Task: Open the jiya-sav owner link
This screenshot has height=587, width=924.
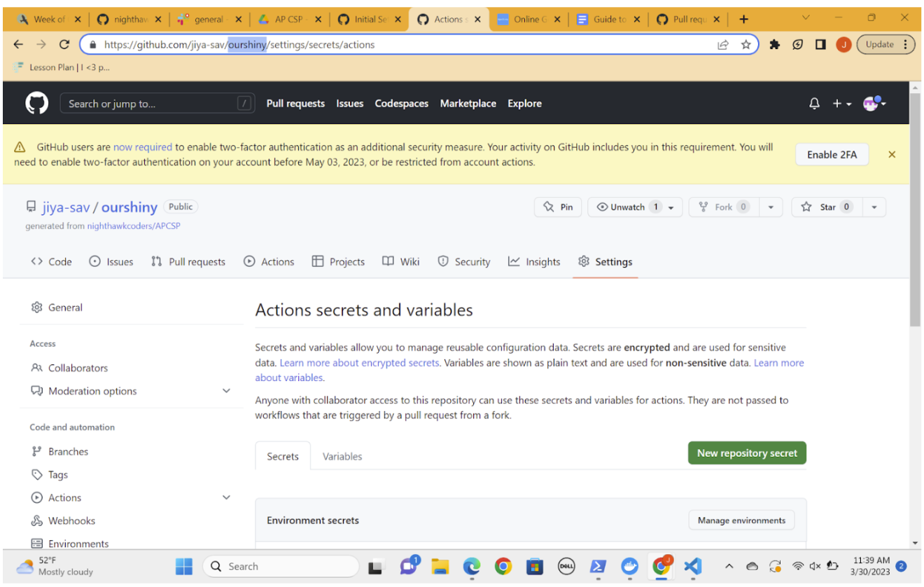Action: pos(66,207)
